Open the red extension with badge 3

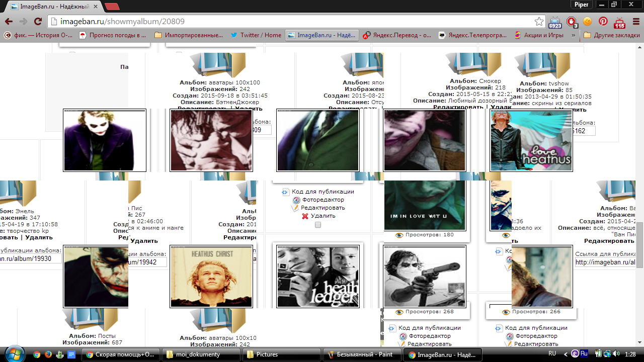572,22
